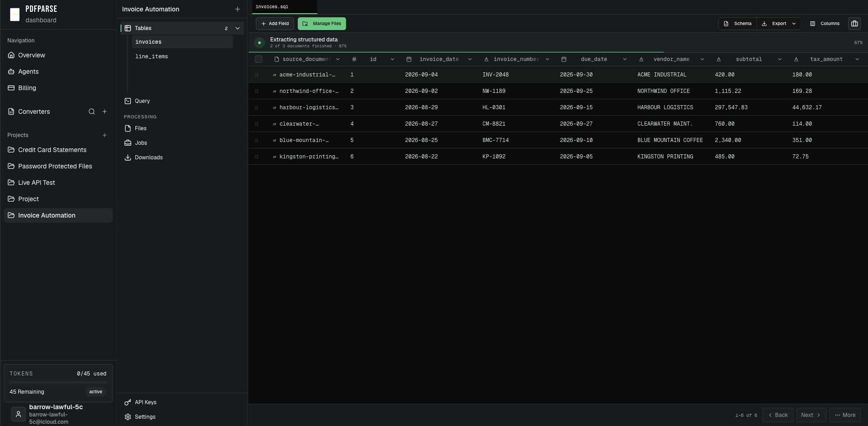Click the plus icon beside Invoice Automation header
The height and width of the screenshot is (426, 868).
point(237,9)
